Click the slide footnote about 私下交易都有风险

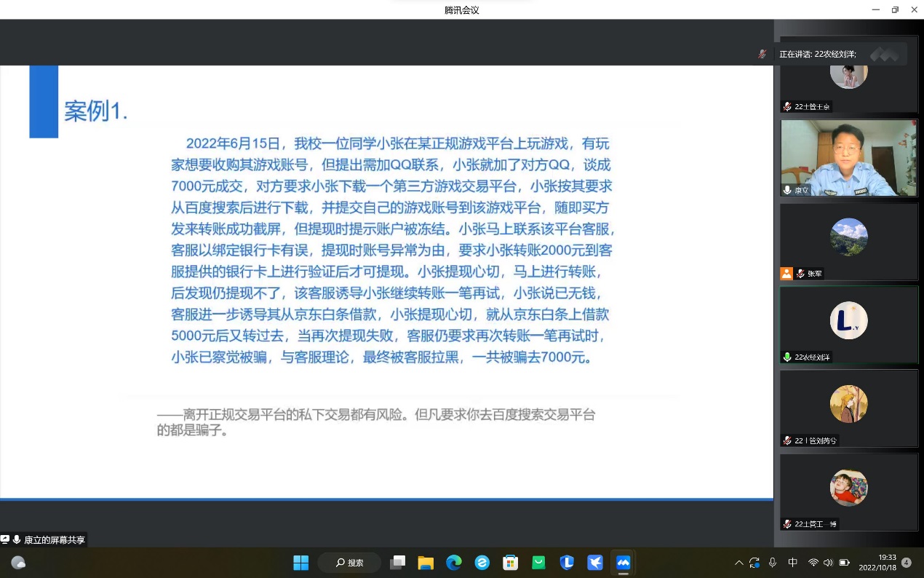[x=376, y=422]
